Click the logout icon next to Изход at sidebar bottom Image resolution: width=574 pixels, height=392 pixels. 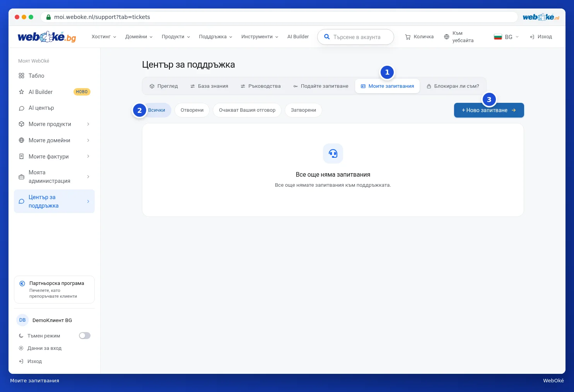point(21,361)
